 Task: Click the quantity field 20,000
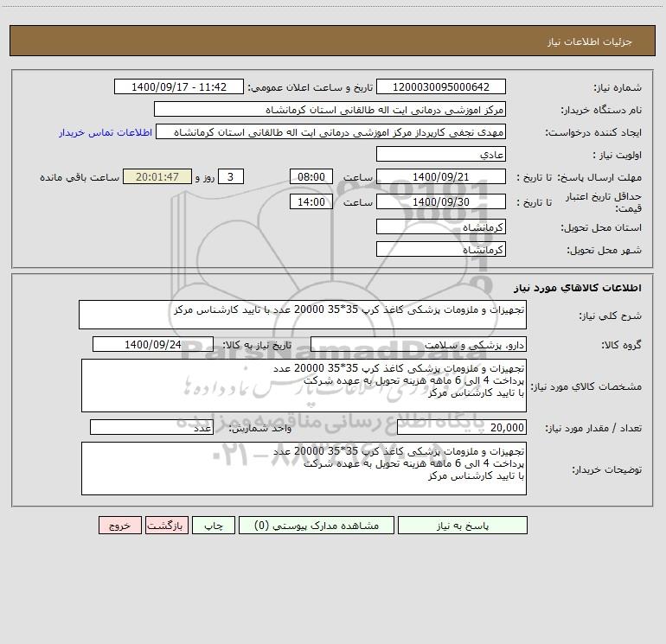(462, 428)
